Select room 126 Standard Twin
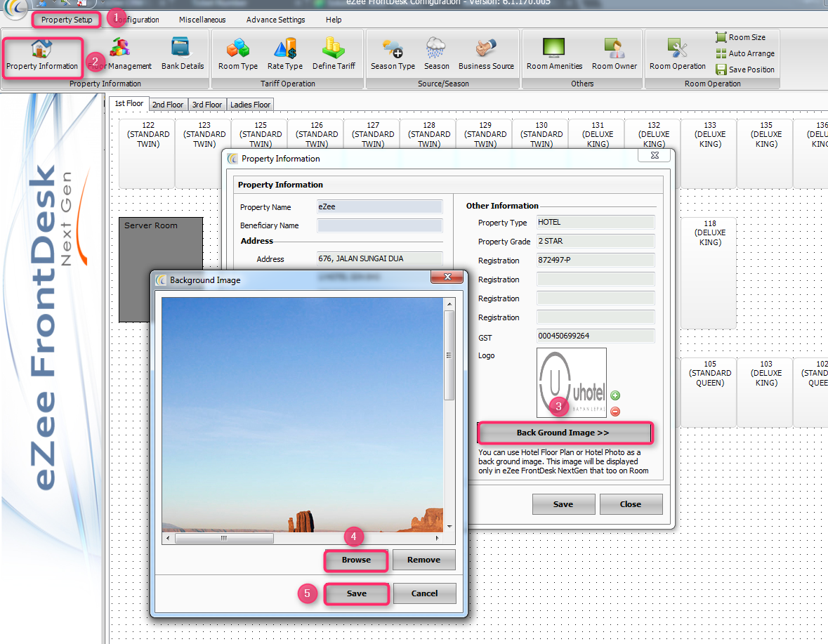 (x=316, y=135)
